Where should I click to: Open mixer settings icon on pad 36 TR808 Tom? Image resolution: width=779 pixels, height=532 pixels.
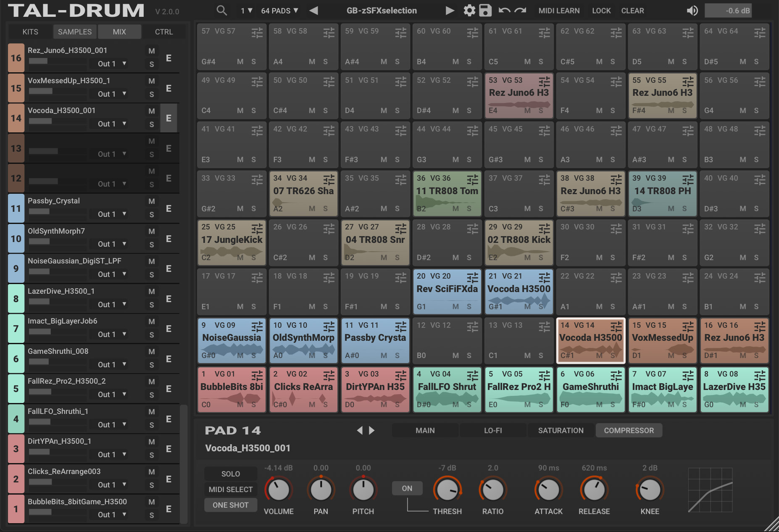click(472, 179)
